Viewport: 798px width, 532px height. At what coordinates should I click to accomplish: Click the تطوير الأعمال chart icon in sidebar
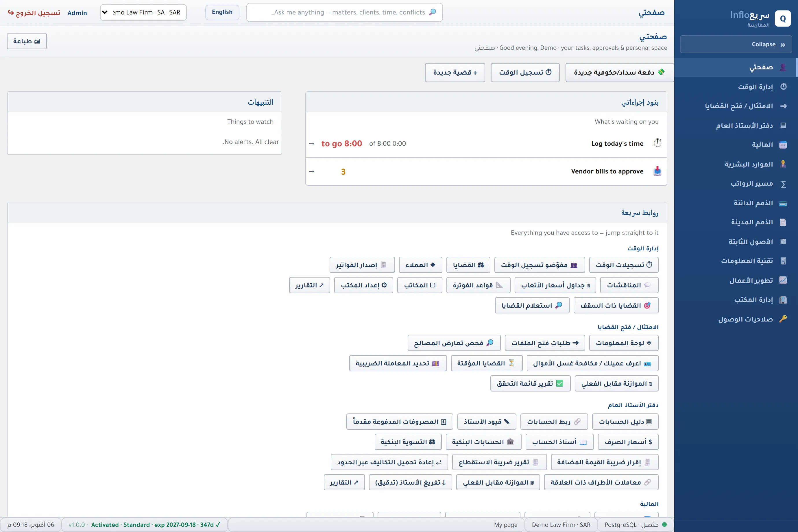783,280
